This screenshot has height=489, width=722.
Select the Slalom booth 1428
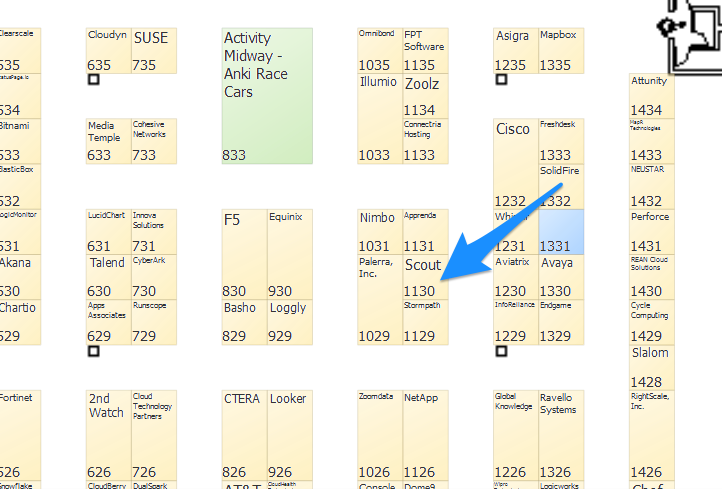click(652, 367)
